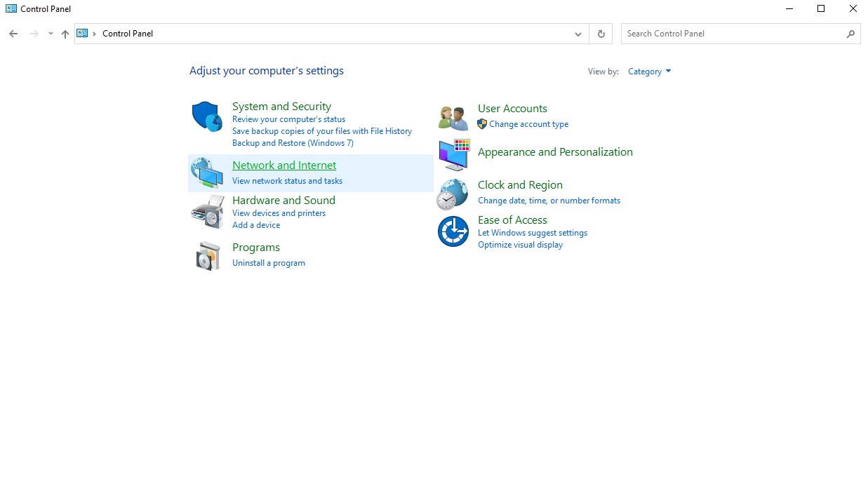Click the Network and Internet globe icon
The width and height of the screenshot is (868, 486).
click(207, 173)
